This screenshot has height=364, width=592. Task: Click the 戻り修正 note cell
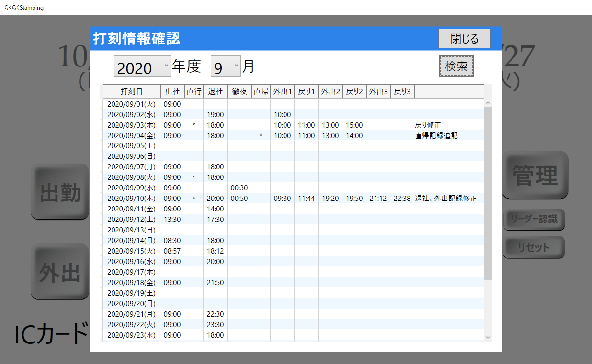pos(428,125)
